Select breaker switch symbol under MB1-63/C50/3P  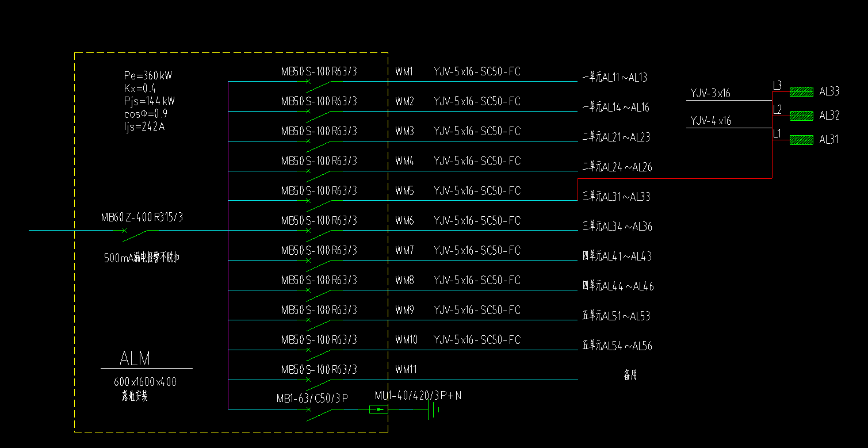coord(319,413)
